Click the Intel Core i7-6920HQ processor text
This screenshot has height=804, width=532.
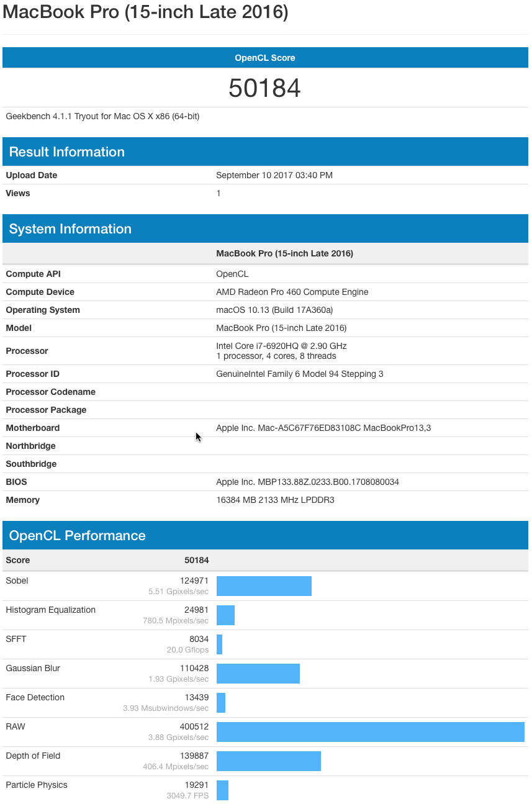coord(281,346)
